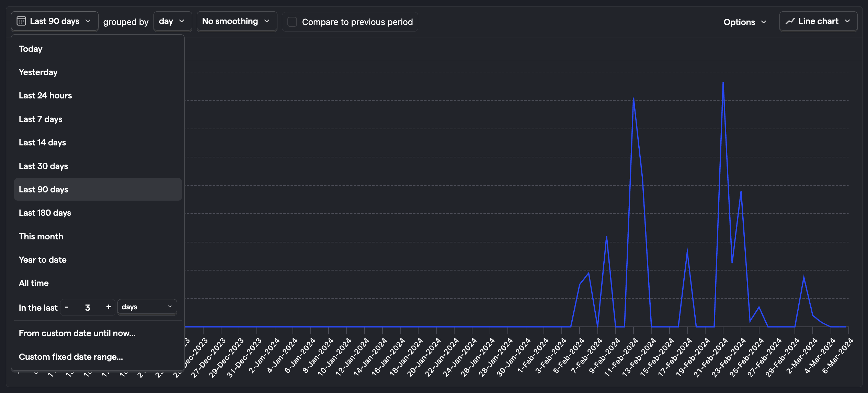The height and width of the screenshot is (393, 868).
Task: Pick Year to date range
Action: 98,260
